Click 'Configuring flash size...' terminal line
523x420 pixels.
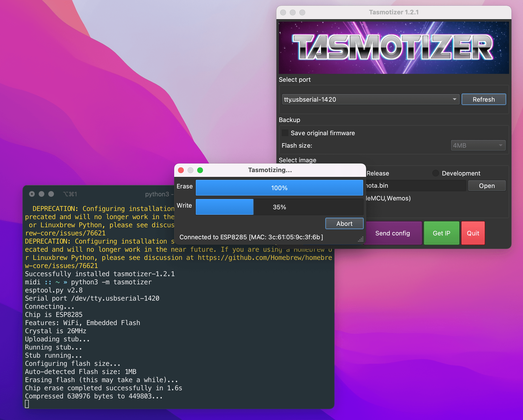click(x=72, y=363)
